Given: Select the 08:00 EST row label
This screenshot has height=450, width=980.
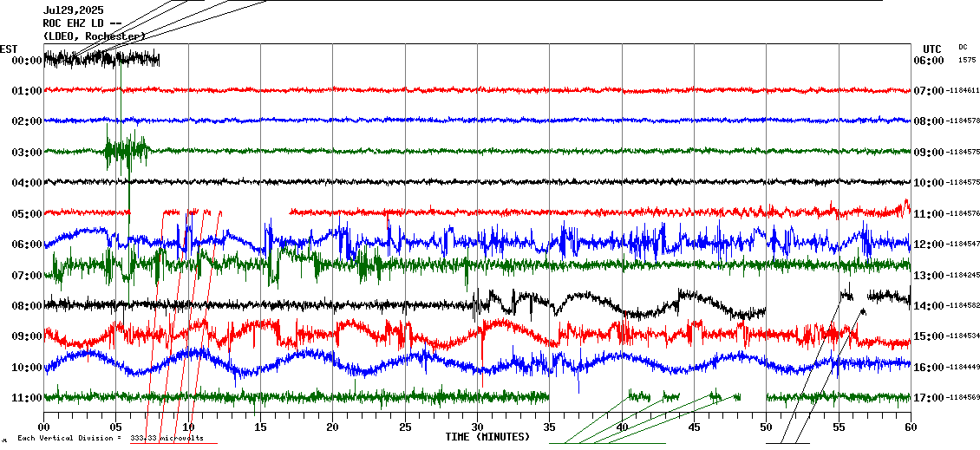Looking at the screenshot, I should coord(27,306).
